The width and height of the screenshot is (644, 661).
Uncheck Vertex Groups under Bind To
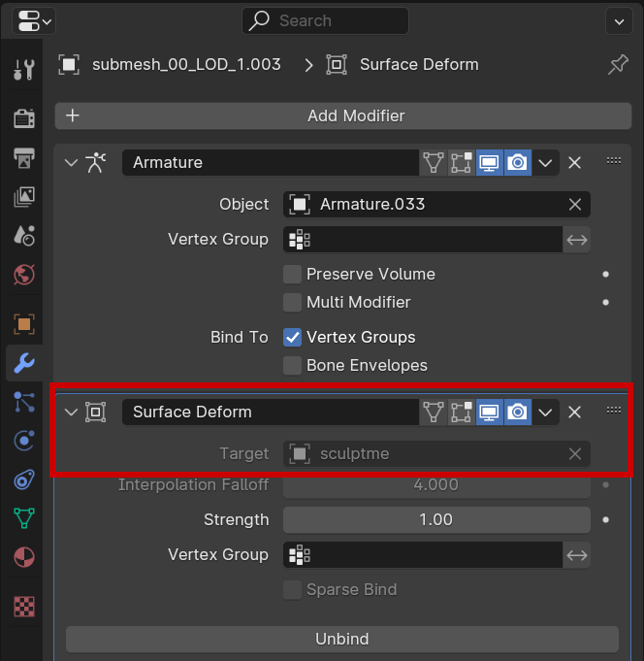(x=292, y=338)
